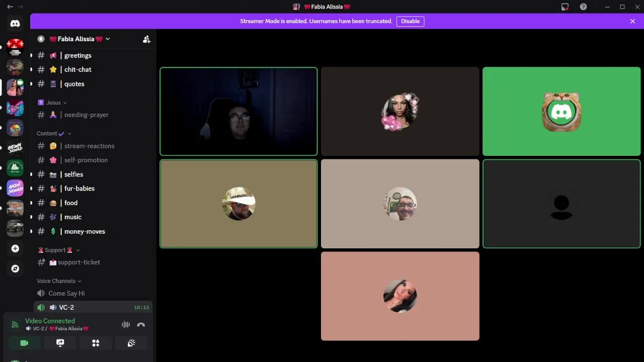Click the Video Connected status text
Image resolution: width=644 pixels, height=362 pixels.
point(50,321)
